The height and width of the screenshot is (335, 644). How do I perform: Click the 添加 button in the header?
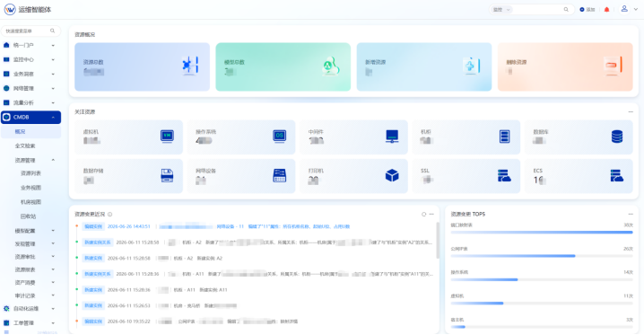tap(587, 10)
